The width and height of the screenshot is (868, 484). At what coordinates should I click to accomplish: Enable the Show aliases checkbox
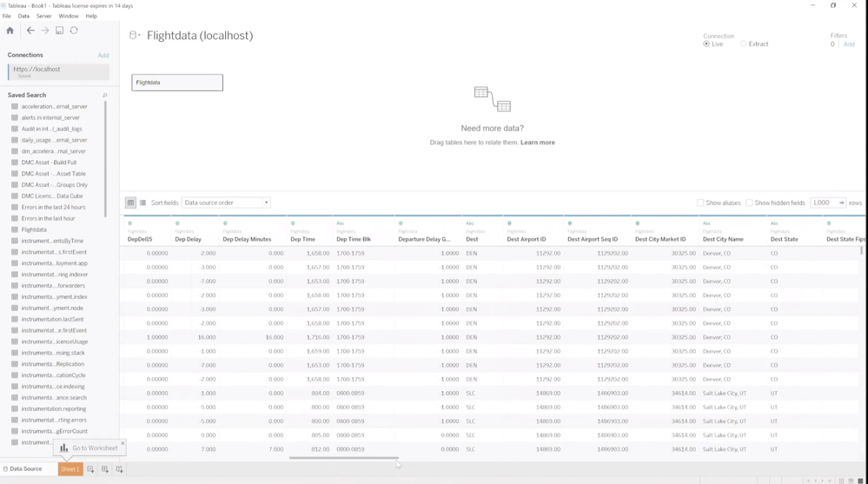coord(700,202)
